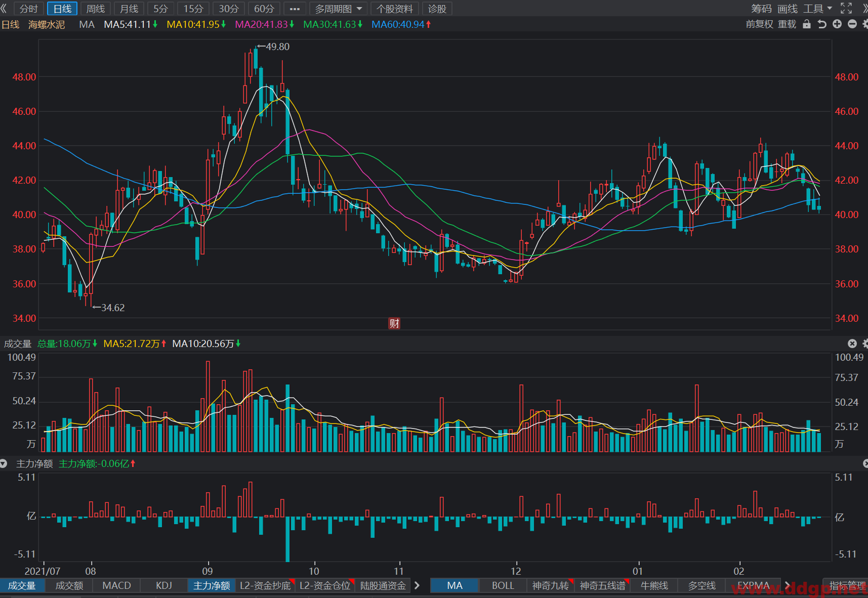
Task: Click the 主力净额:-0.06亿 readout
Action: pyautogui.click(x=97, y=463)
